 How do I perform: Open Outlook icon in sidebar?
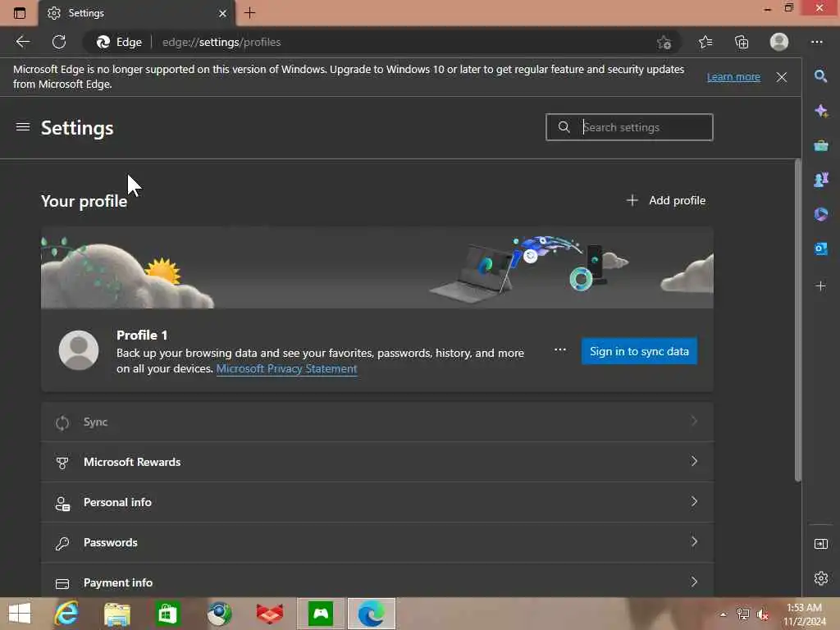[820, 249]
